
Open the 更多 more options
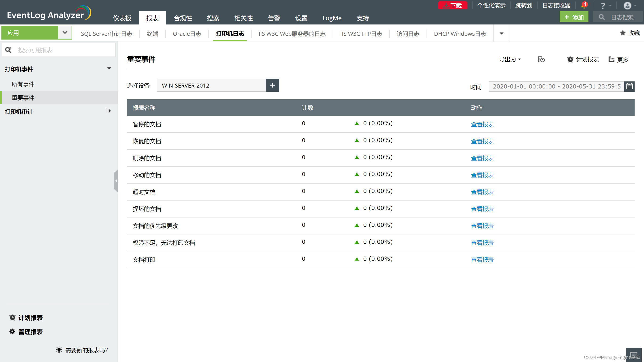pyautogui.click(x=619, y=60)
